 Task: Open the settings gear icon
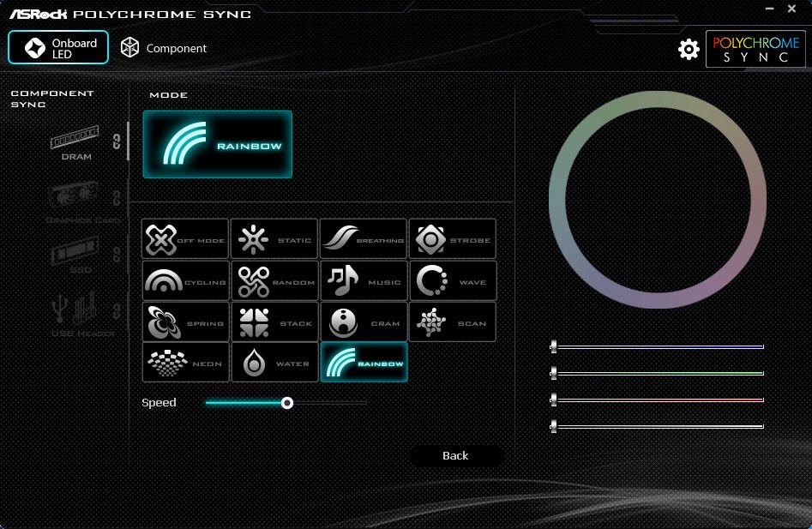coord(689,49)
